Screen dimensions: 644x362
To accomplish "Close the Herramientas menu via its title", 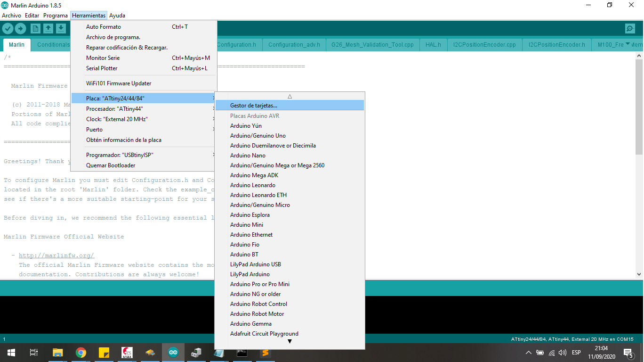I will coord(89,16).
